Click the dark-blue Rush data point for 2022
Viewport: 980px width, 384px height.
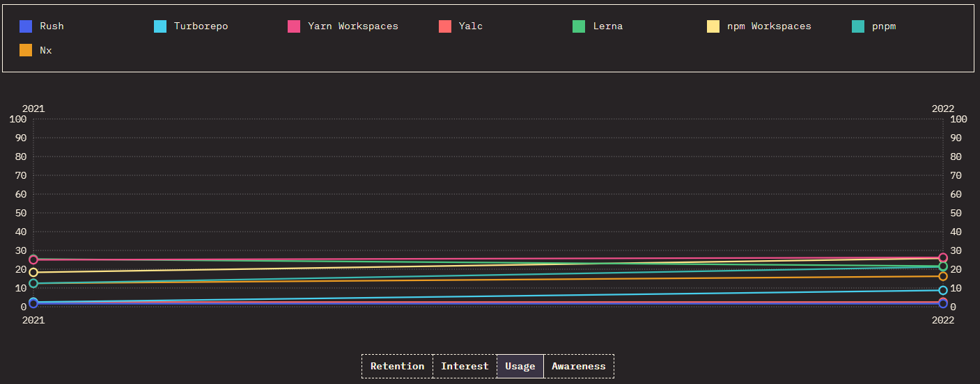(943, 303)
